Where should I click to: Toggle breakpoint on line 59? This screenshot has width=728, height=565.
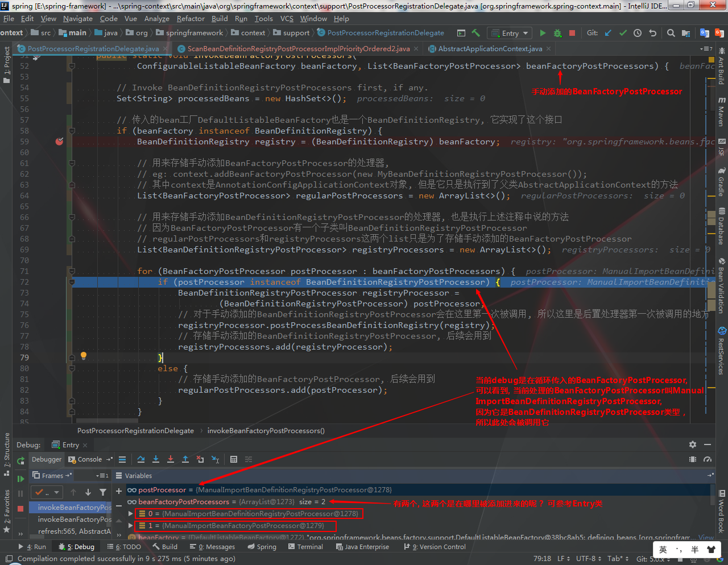click(59, 142)
